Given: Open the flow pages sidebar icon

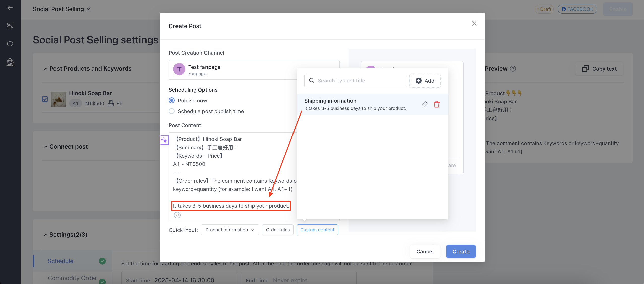Looking at the screenshot, I should coord(10,26).
